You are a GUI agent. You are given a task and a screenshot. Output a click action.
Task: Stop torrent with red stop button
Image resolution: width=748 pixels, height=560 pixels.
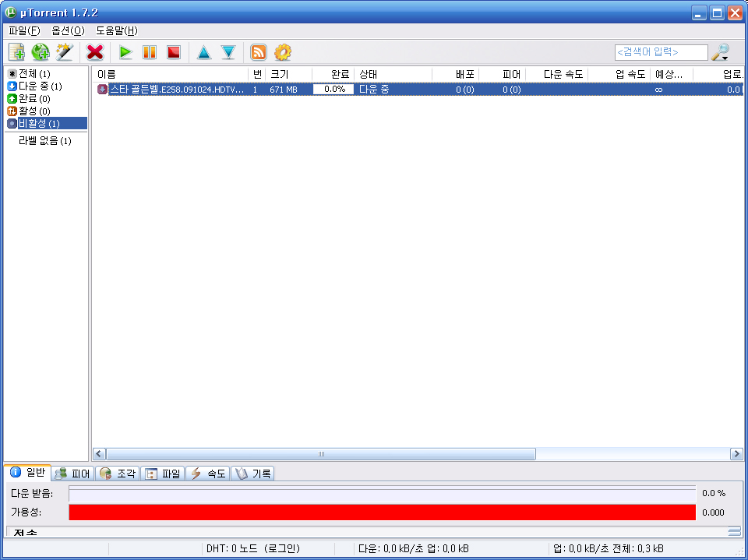[x=174, y=52]
